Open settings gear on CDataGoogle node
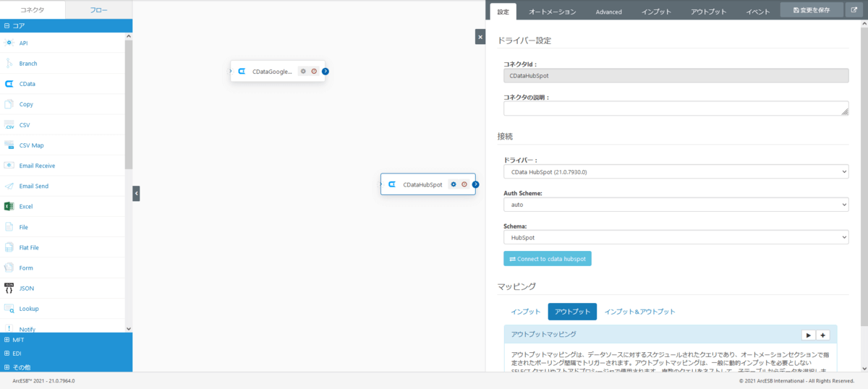868x389 pixels. 303,72
